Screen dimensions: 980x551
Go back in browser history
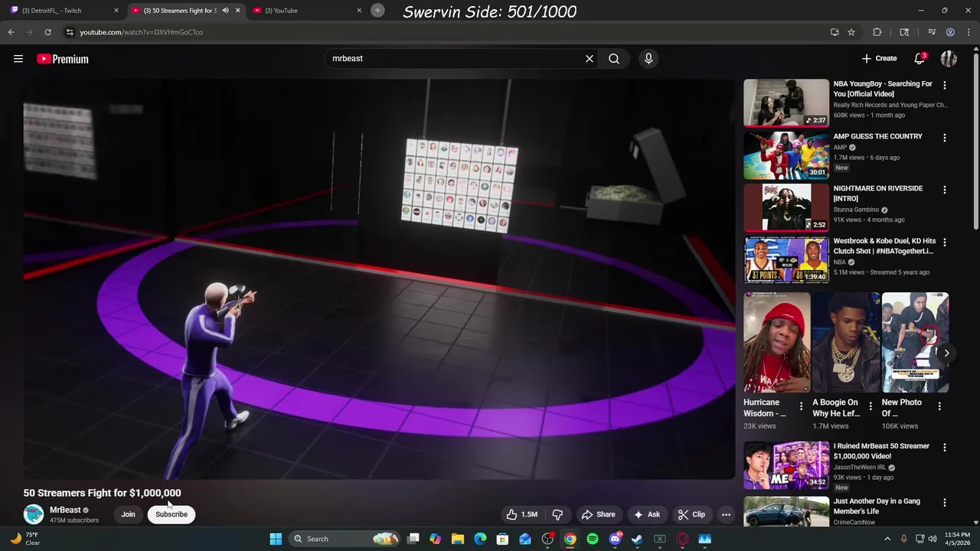[x=11, y=32]
